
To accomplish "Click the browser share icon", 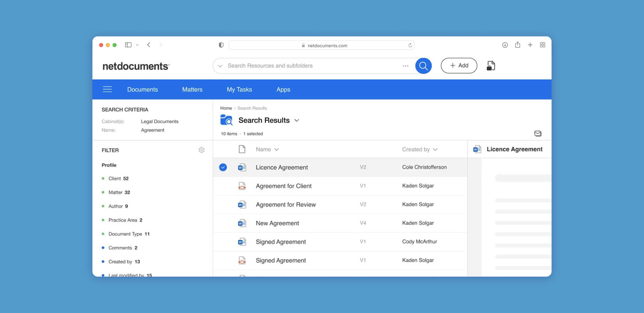I will pos(518,45).
